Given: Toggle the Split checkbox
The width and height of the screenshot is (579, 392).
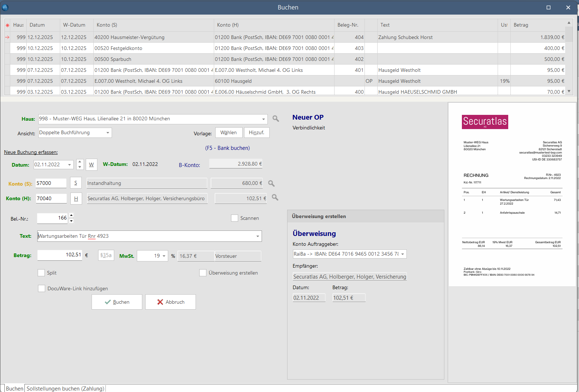Looking at the screenshot, I should [41, 273].
